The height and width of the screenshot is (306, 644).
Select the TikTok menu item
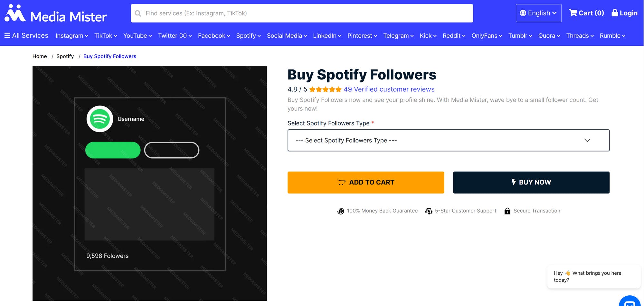[105, 36]
